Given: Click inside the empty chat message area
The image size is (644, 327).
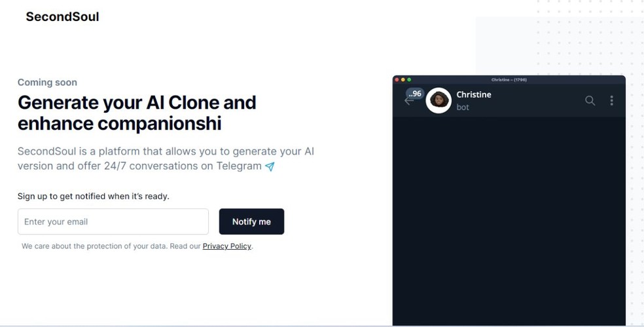Looking at the screenshot, I should tap(509, 216).
